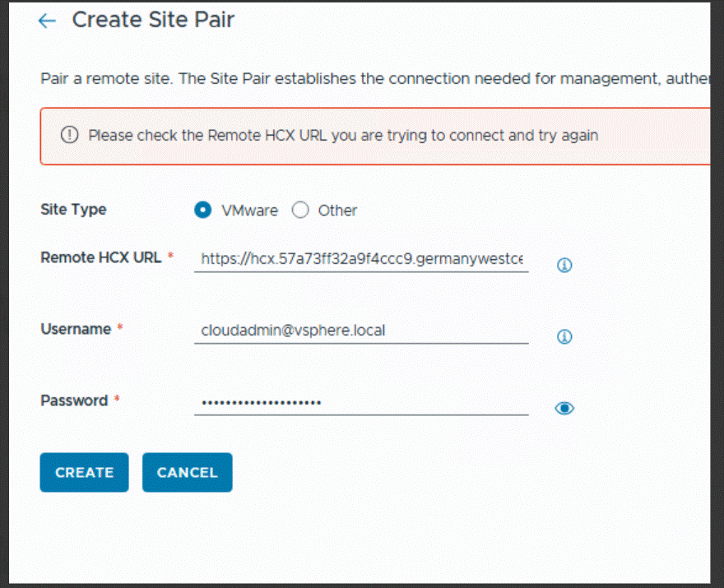Click the VMware radio label text
Image resolution: width=724 pixels, height=588 pixels.
(x=250, y=211)
